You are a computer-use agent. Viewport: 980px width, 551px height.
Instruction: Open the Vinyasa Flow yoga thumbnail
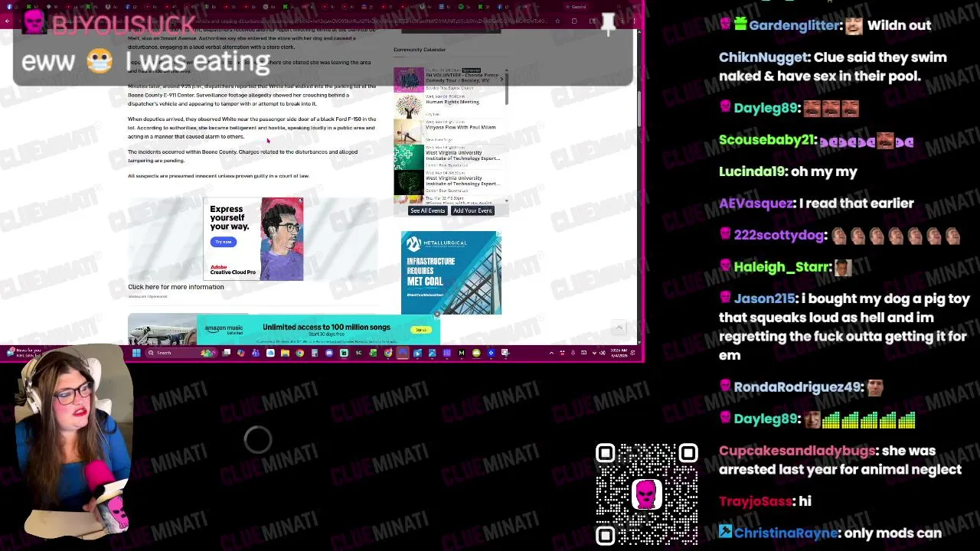pyautogui.click(x=409, y=131)
